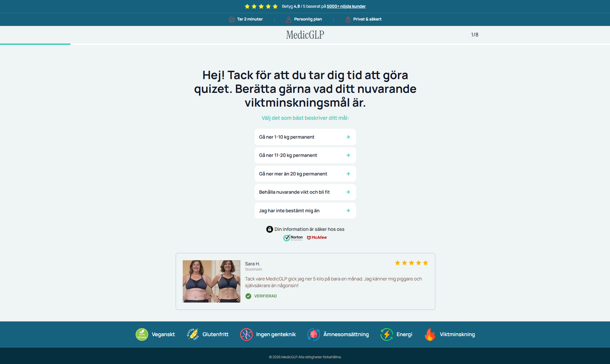Click the quiz progress bar

point(305,44)
